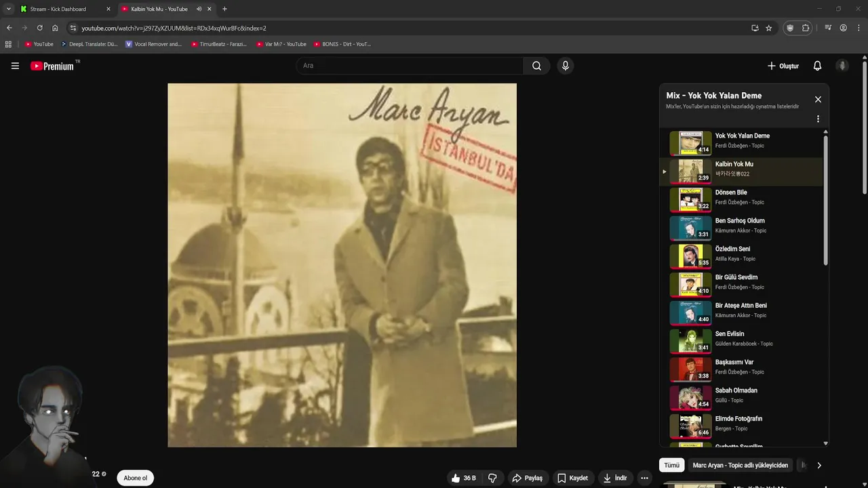Image resolution: width=868 pixels, height=488 pixels.
Task: Open the YouTube hamburger guide menu
Action: point(15,66)
